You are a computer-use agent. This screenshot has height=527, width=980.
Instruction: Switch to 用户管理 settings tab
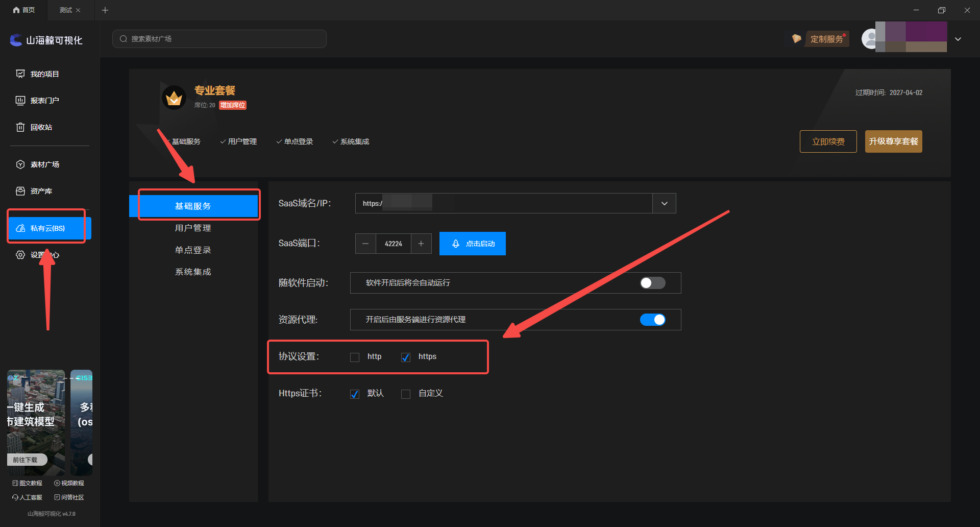coord(193,228)
